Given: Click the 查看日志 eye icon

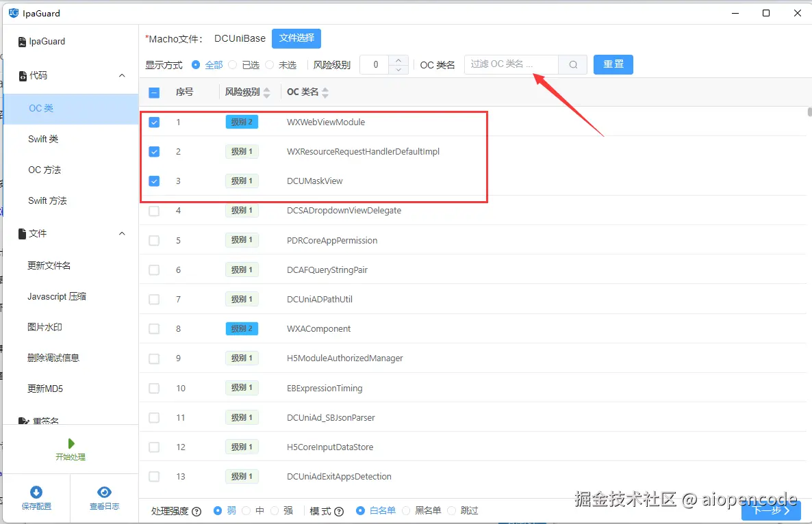Looking at the screenshot, I should point(104,493).
